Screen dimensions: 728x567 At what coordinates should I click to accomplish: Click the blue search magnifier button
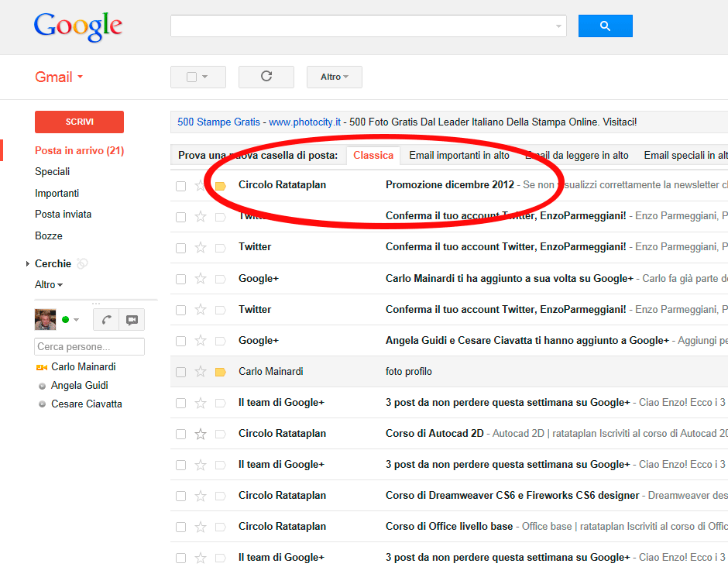[605, 26]
